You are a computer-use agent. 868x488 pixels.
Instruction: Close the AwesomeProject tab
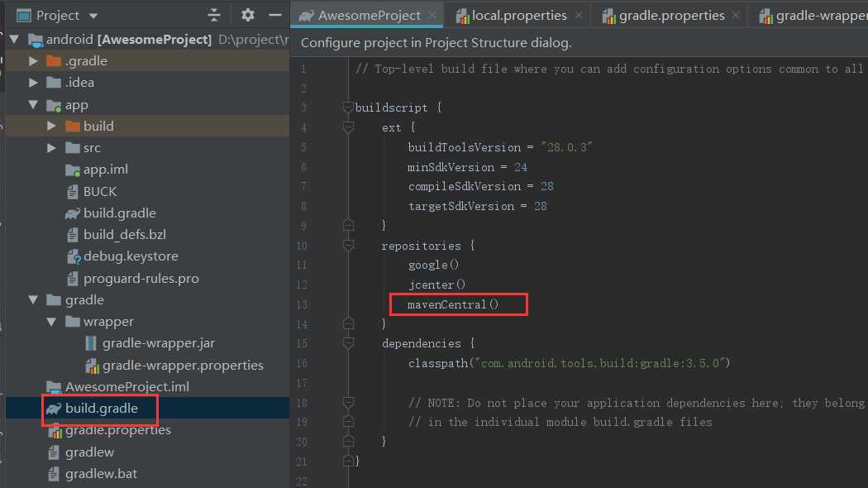(x=432, y=16)
